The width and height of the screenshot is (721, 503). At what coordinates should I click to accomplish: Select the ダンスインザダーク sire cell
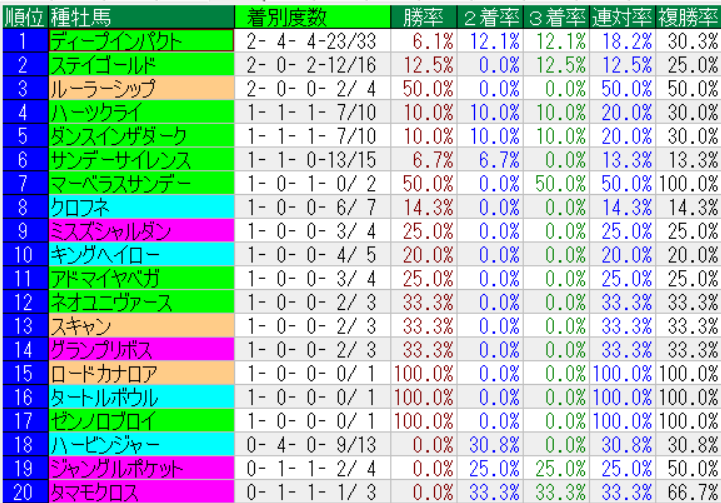coord(141,136)
